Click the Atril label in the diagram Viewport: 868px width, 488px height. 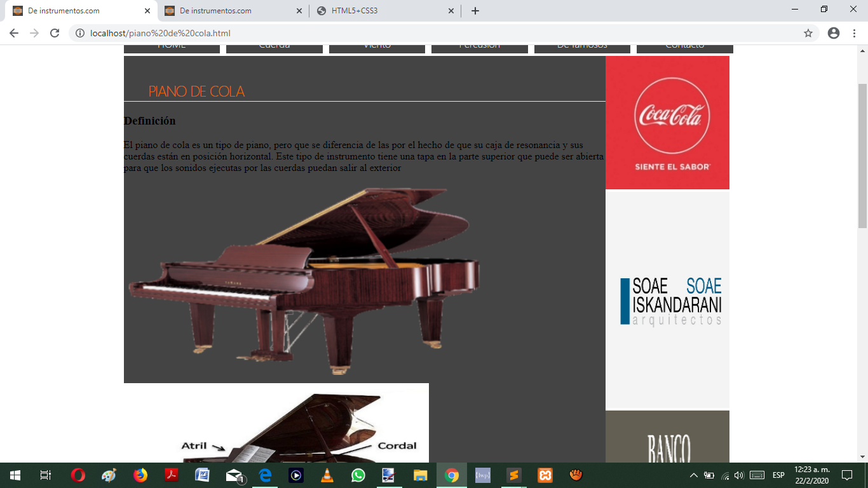(x=194, y=446)
